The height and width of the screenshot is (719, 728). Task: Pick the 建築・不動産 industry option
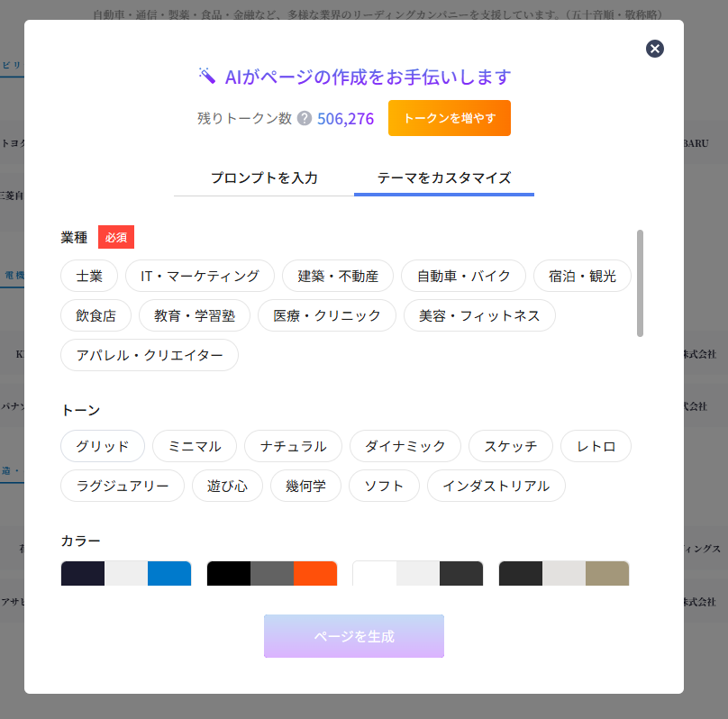click(x=338, y=276)
